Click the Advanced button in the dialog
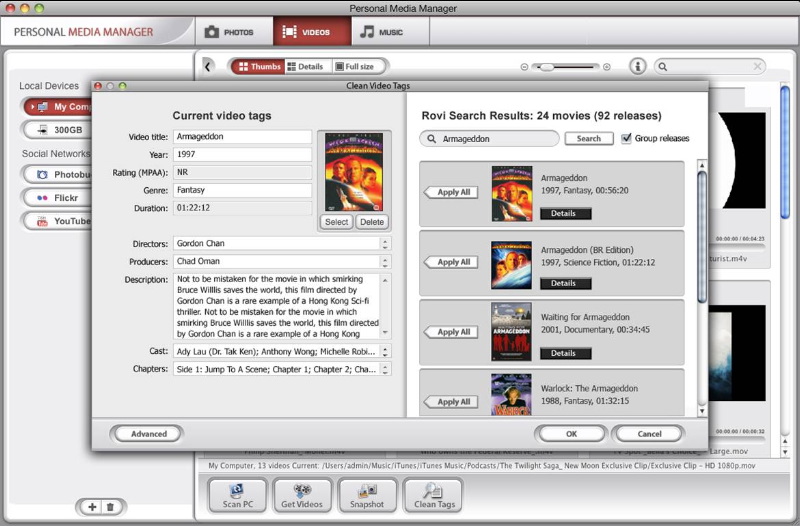Screen dimensions: 800x526 148,434
